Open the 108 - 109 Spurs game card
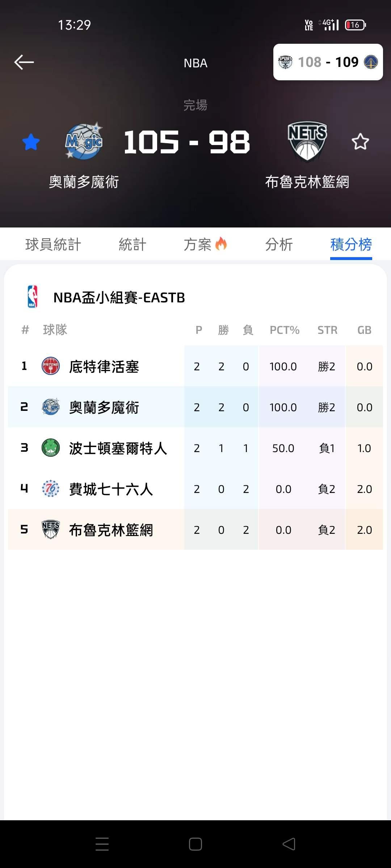Viewport: 391px width, 868px height. pyautogui.click(x=328, y=62)
